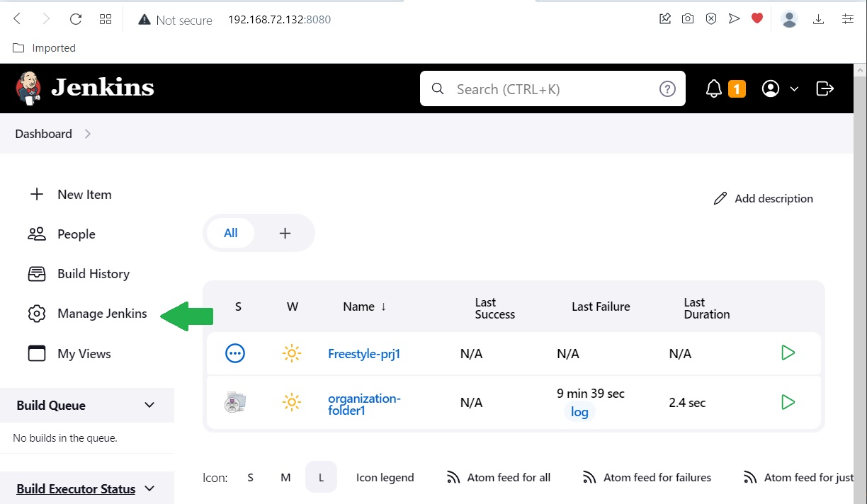Open Build History

[78, 274]
